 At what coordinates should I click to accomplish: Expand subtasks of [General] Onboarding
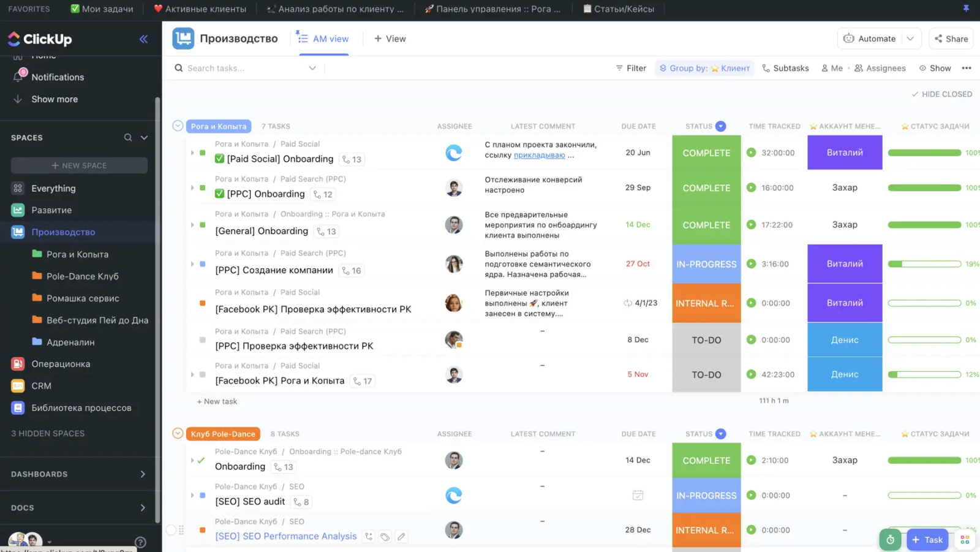192,225
